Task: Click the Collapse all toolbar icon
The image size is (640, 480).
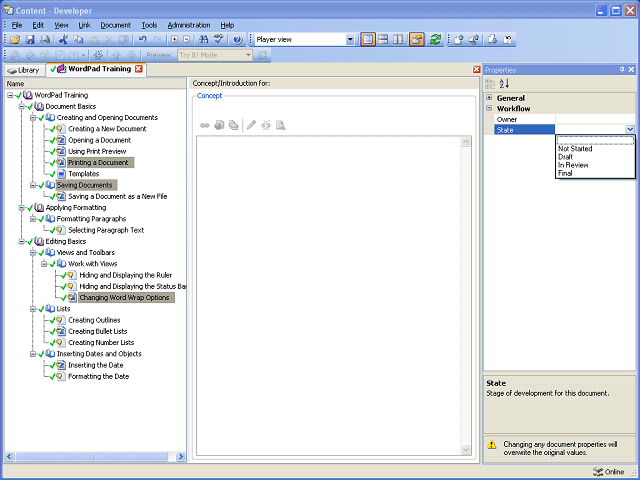Action: 187,40
